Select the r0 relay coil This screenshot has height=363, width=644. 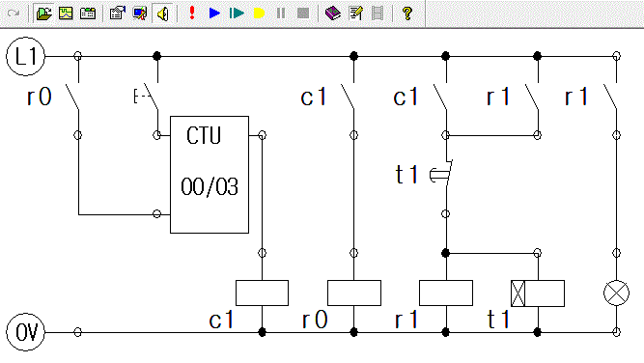(354, 293)
